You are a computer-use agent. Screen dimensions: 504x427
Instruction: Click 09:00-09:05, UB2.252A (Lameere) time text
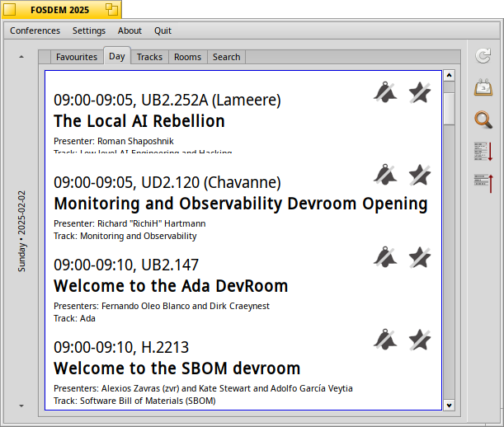[x=167, y=100]
